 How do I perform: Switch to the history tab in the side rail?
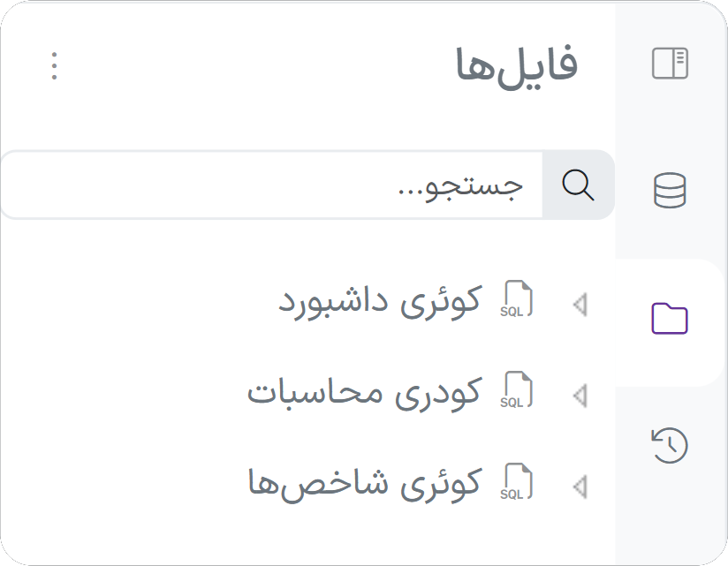[x=670, y=445]
